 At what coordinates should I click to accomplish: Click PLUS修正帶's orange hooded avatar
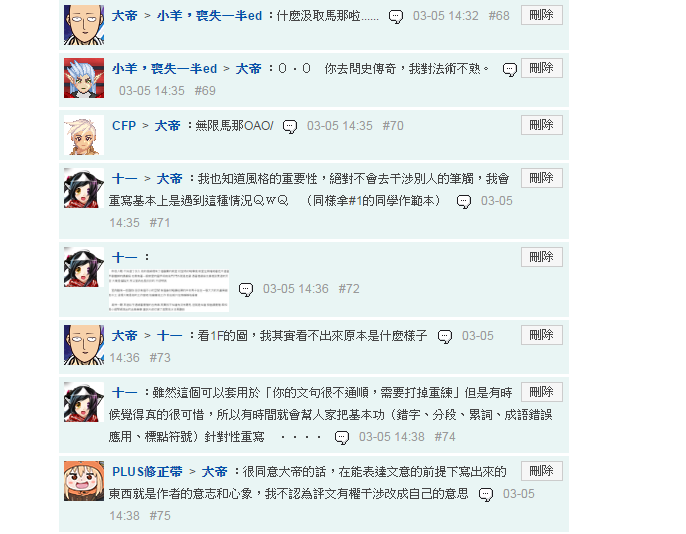[x=84, y=481]
